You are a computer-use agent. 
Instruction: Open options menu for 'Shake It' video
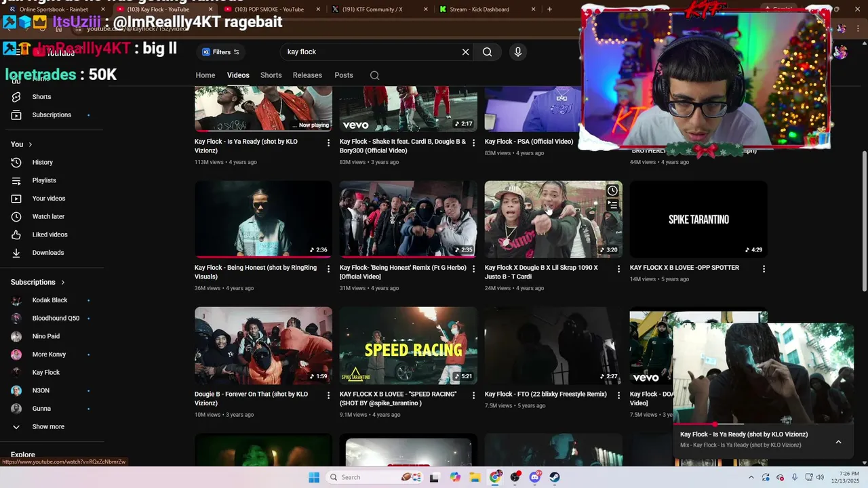(x=473, y=142)
